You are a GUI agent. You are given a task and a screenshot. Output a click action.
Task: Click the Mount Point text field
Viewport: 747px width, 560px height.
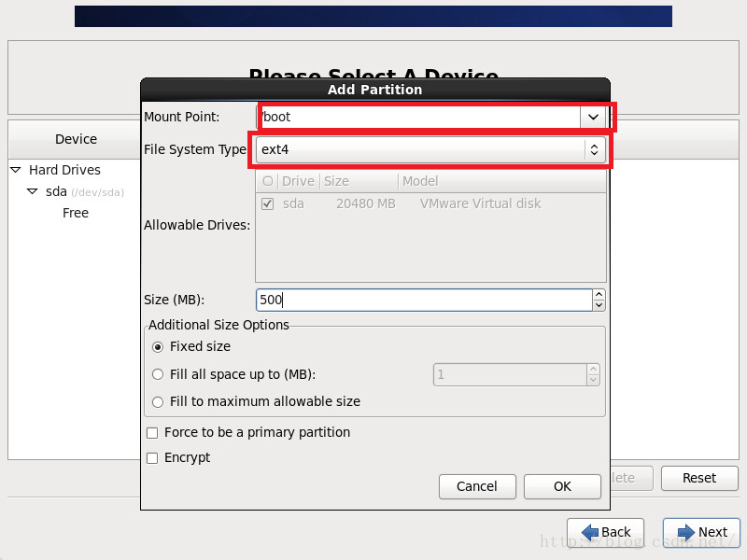click(x=420, y=117)
